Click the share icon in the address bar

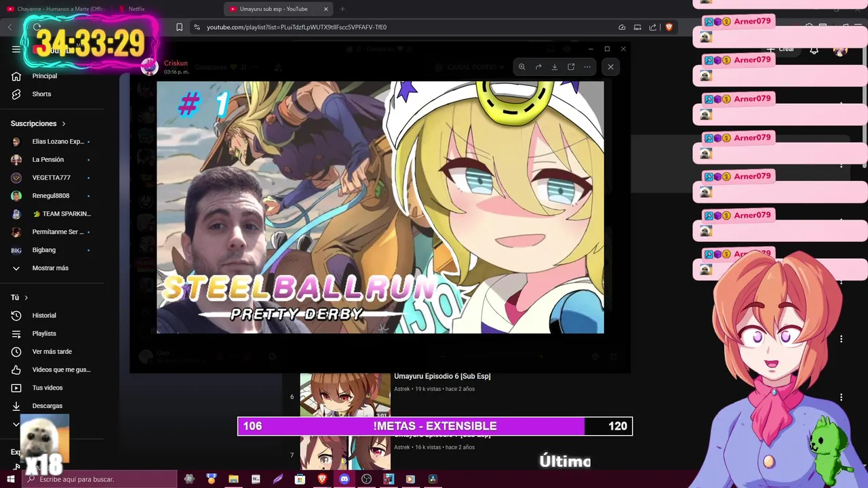click(652, 27)
